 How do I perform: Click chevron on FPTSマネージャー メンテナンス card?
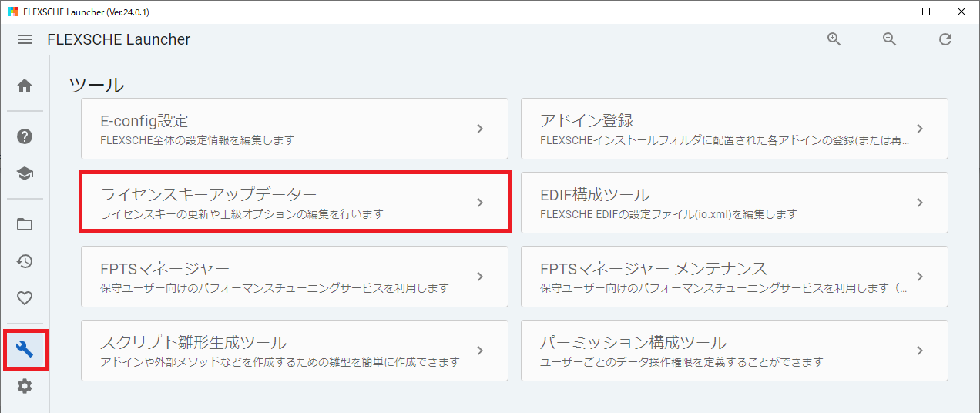[920, 277]
